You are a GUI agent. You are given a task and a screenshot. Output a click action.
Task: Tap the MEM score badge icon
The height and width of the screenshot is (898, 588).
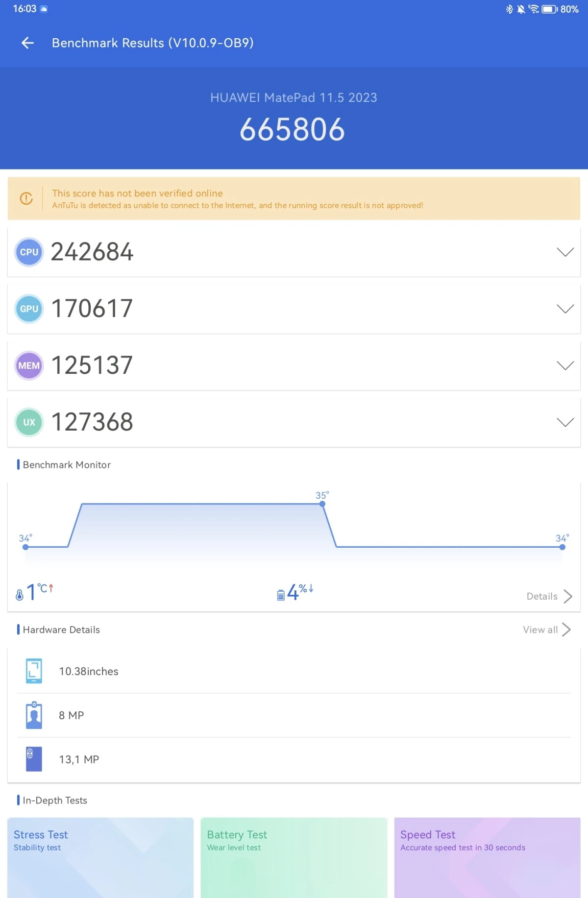point(29,365)
